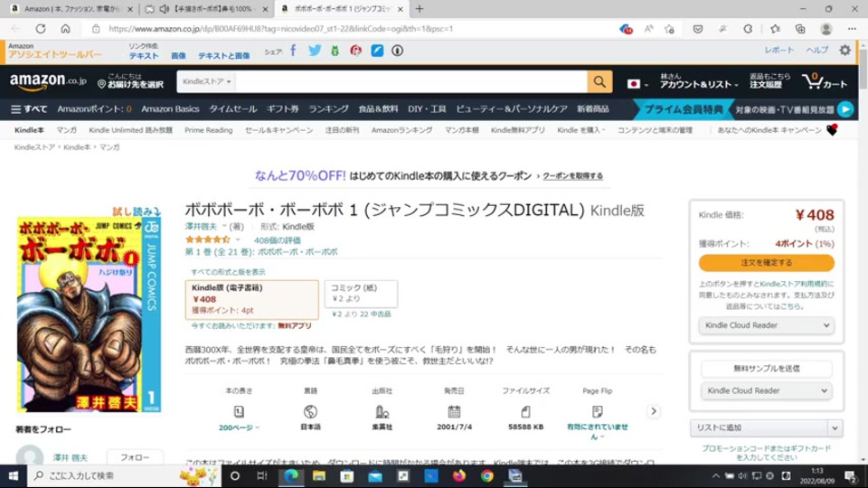
Task: Open タイムセール in main navigation
Action: [x=232, y=109]
